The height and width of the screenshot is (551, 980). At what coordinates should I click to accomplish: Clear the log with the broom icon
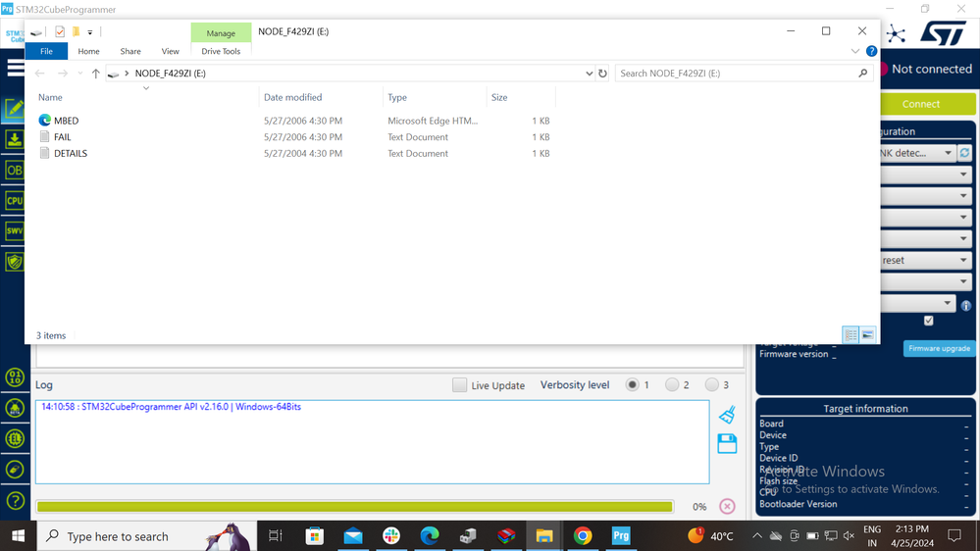pos(727,415)
